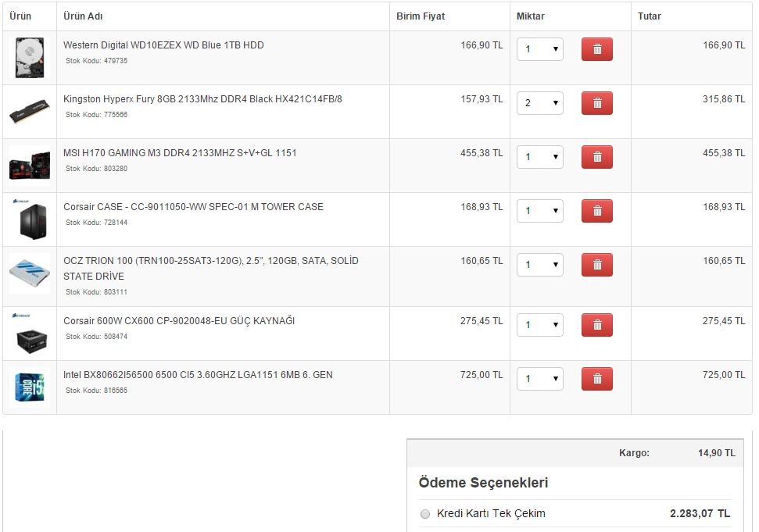The height and width of the screenshot is (532, 759).
Task: Remove Kingston Hyperx Fury RAM via trash icon
Action: point(597,103)
